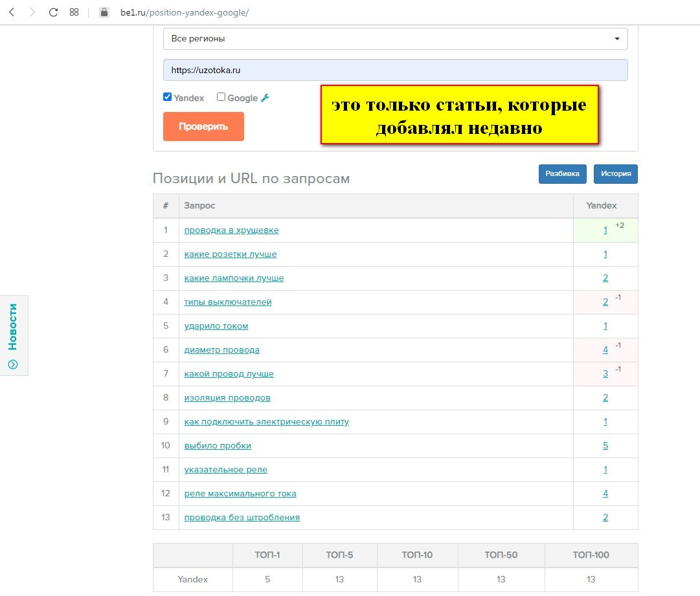Click the Новости arrow circle icon

click(x=13, y=364)
